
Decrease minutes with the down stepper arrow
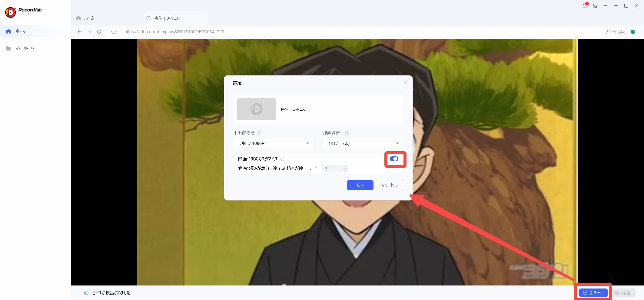(x=346, y=170)
